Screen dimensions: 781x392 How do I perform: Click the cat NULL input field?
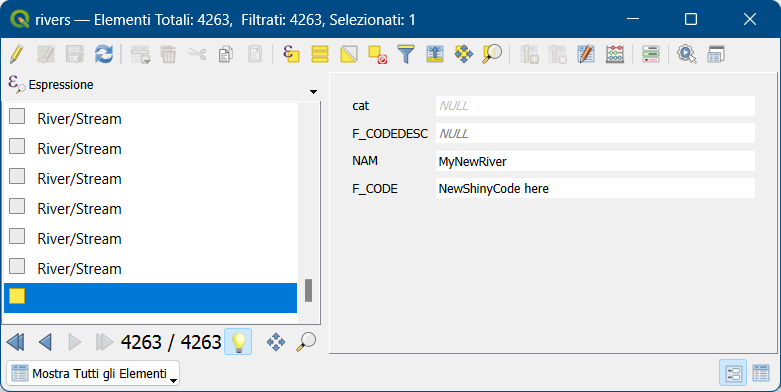click(595, 106)
